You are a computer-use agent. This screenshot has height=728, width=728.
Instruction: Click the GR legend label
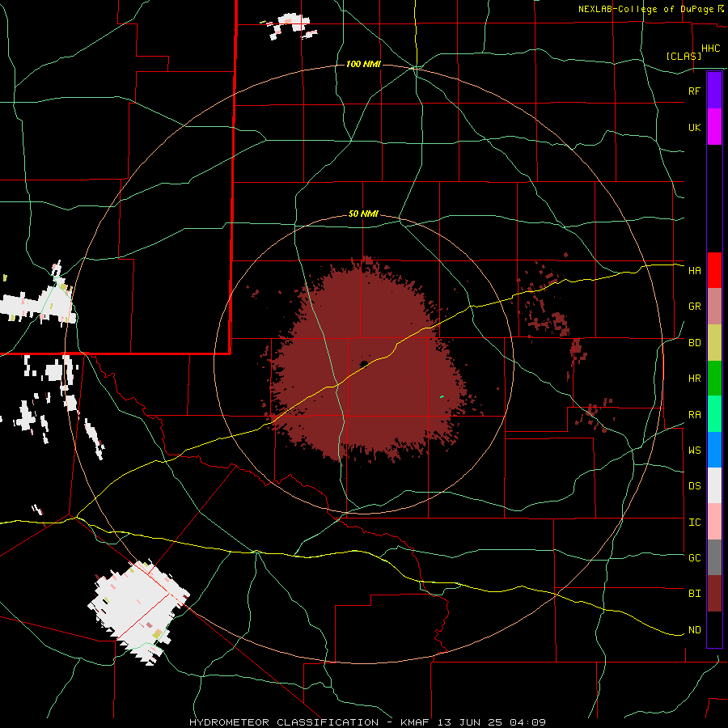694,307
